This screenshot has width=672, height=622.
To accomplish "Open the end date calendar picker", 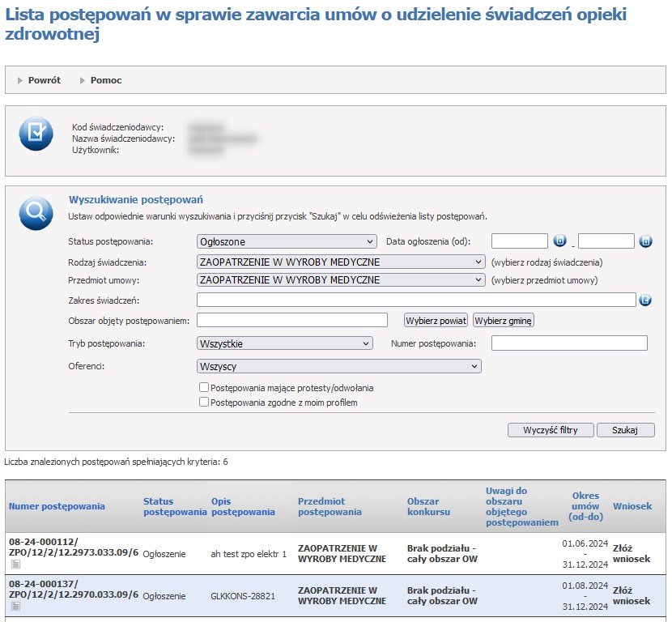I will 645,241.
